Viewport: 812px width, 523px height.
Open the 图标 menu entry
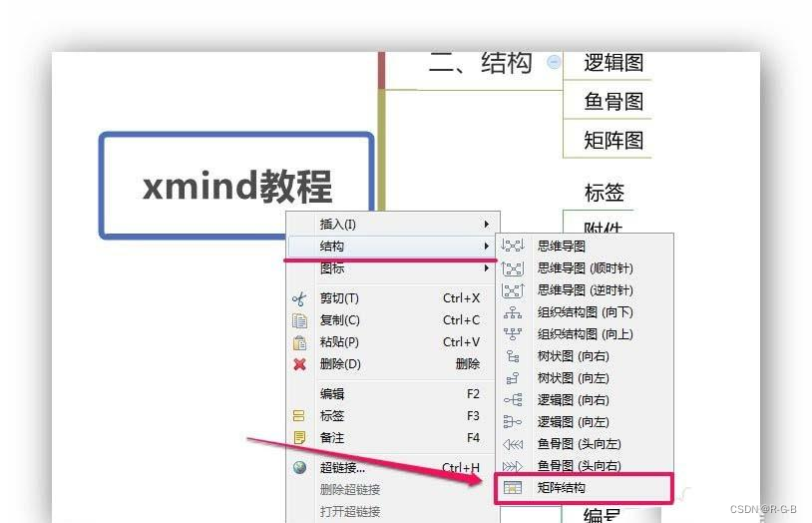pyautogui.click(x=393, y=268)
